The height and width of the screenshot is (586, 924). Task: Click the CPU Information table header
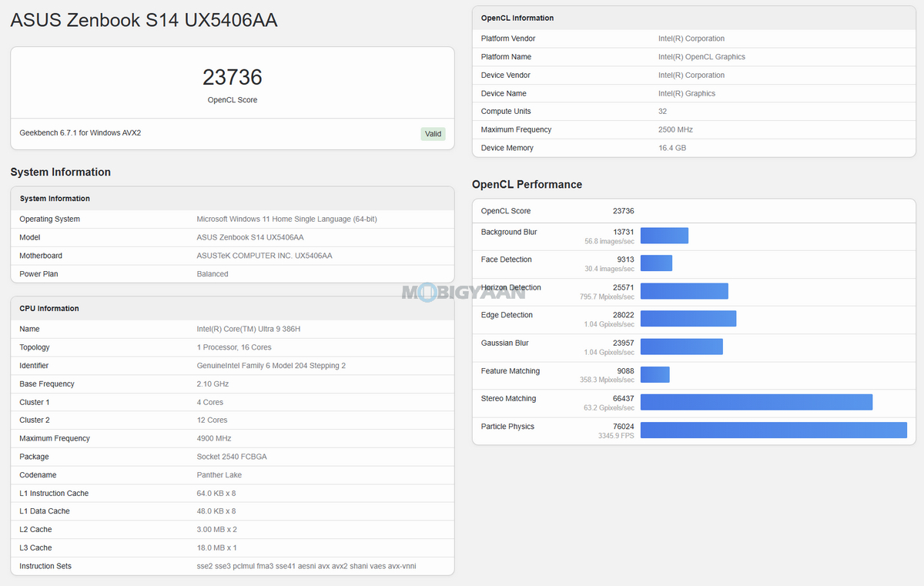point(233,308)
